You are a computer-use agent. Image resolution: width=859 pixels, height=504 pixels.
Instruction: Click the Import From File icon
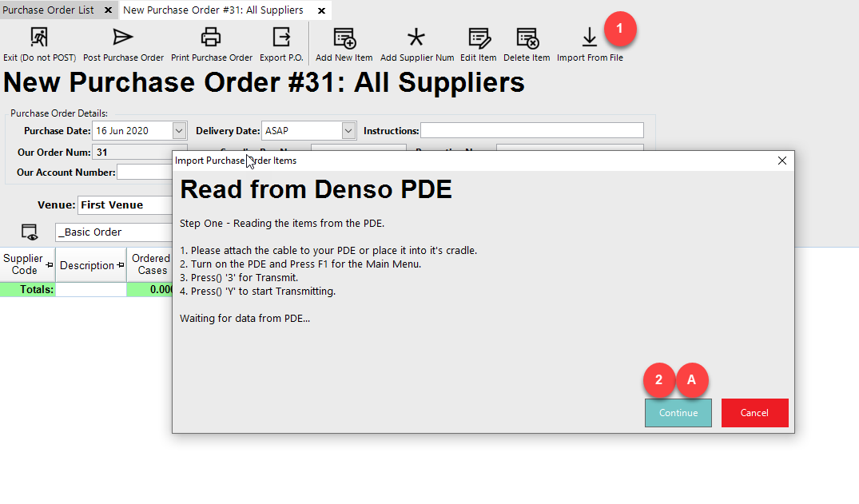pos(590,38)
